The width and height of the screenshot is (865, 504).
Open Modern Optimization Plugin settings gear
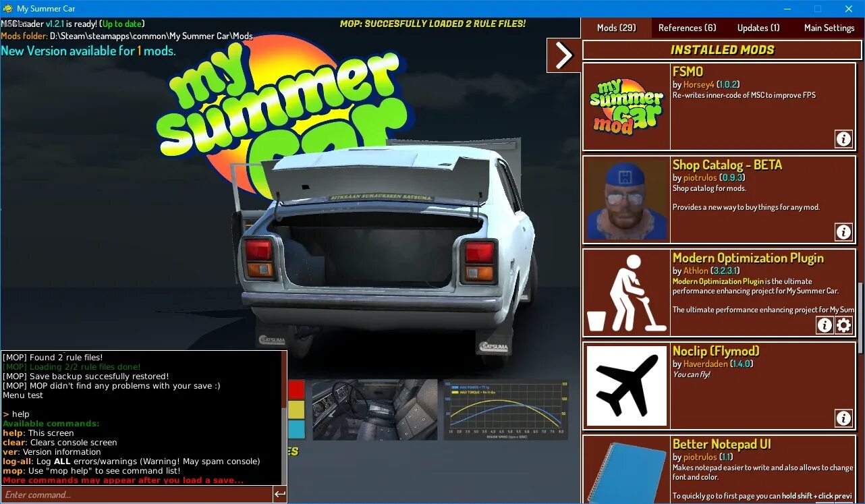[843, 325]
